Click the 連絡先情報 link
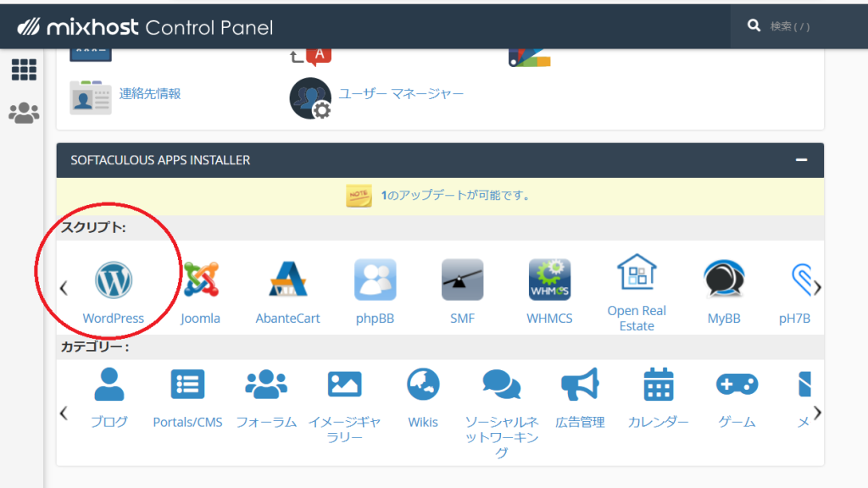Viewport: 868px width, 488px height. [149, 94]
